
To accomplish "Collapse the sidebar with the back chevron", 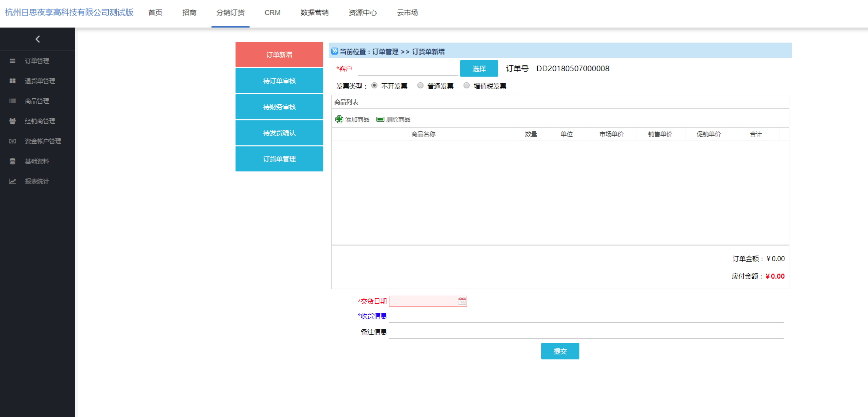I will pyautogui.click(x=38, y=39).
